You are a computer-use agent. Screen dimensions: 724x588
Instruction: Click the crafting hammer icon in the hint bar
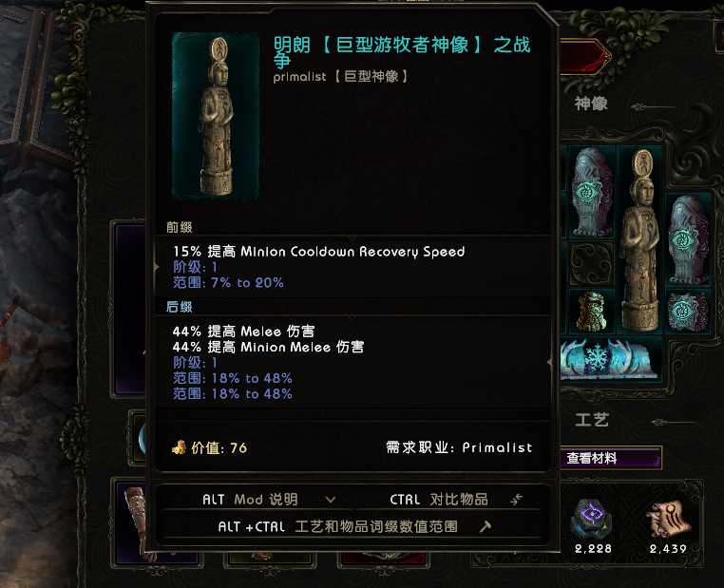pyautogui.click(x=485, y=526)
